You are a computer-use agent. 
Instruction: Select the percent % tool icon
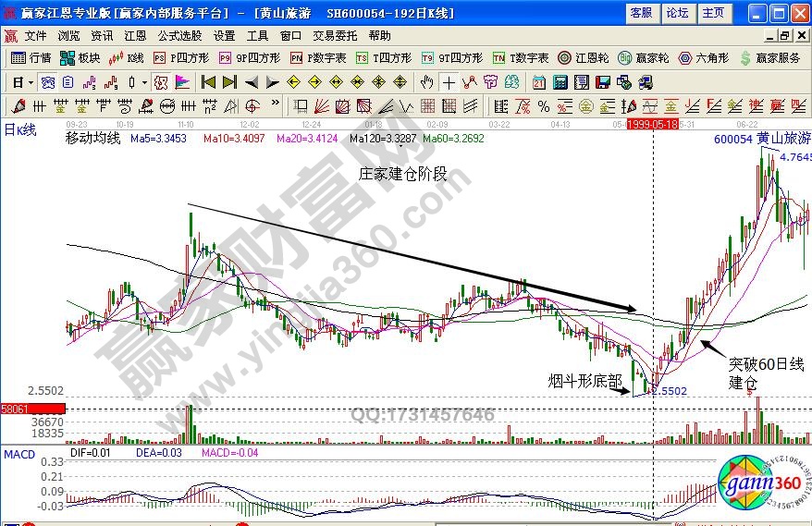point(544,106)
